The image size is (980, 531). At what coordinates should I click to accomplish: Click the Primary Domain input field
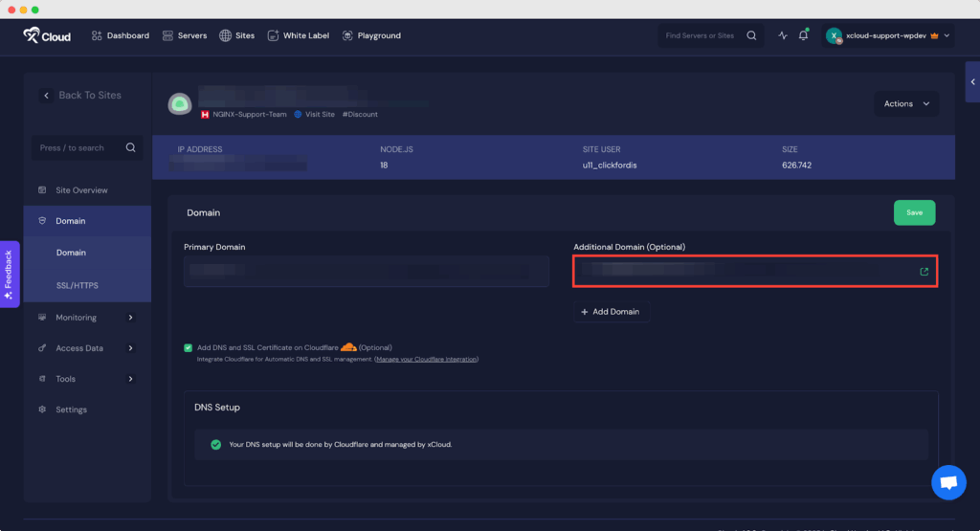pos(366,272)
